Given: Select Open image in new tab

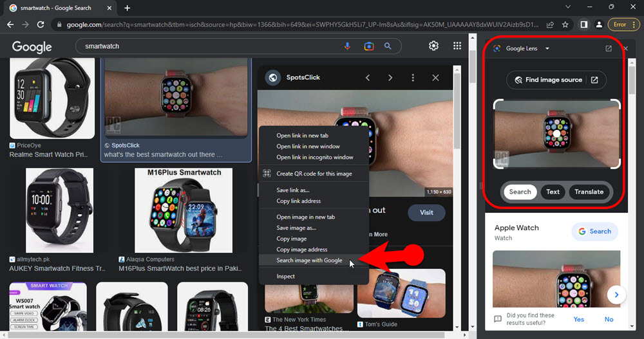Looking at the screenshot, I should (314, 217).
